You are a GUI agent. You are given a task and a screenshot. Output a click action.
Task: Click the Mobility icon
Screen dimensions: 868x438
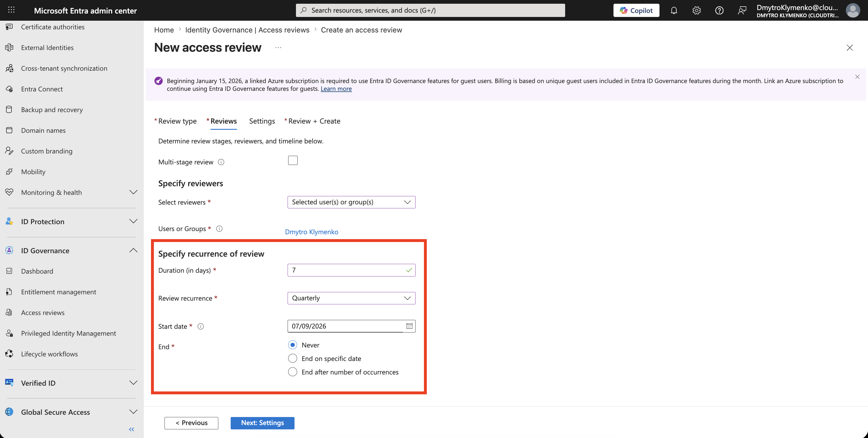click(9, 172)
